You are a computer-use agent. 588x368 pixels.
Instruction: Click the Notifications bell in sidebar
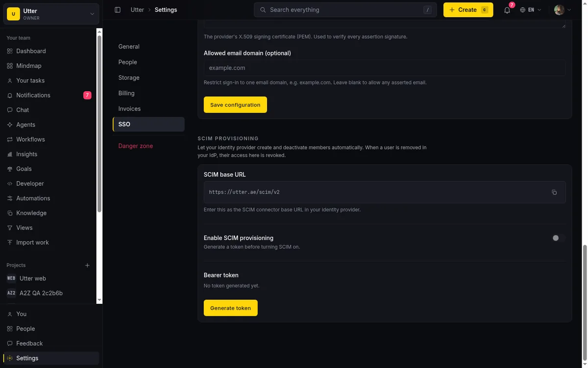pyautogui.click(x=10, y=95)
